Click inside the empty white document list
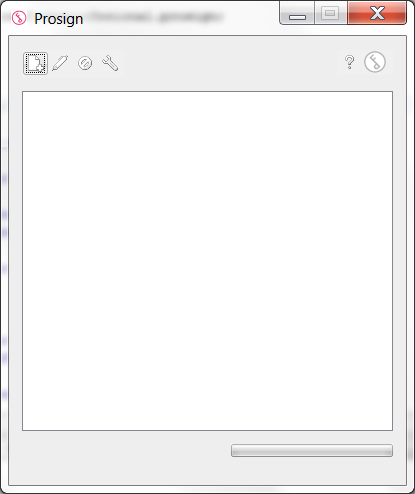 [207, 261]
